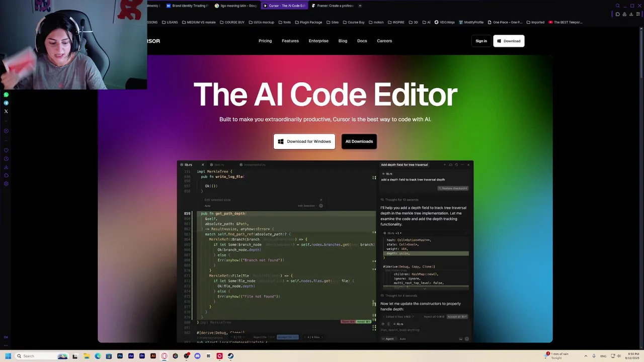
Task: Select the Cursor - The AI Code Editor tab
Action: pyautogui.click(x=284, y=6)
